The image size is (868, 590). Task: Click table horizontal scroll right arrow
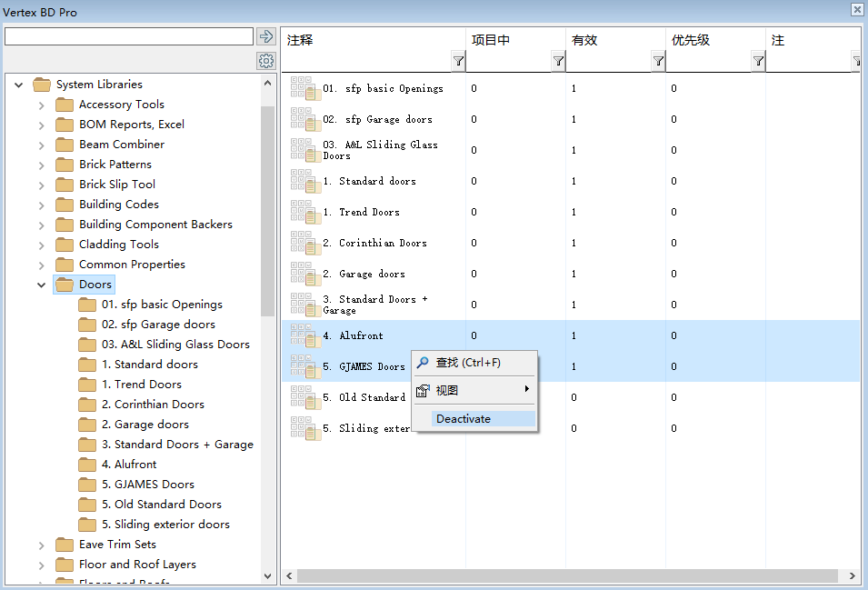pyautogui.click(x=853, y=576)
